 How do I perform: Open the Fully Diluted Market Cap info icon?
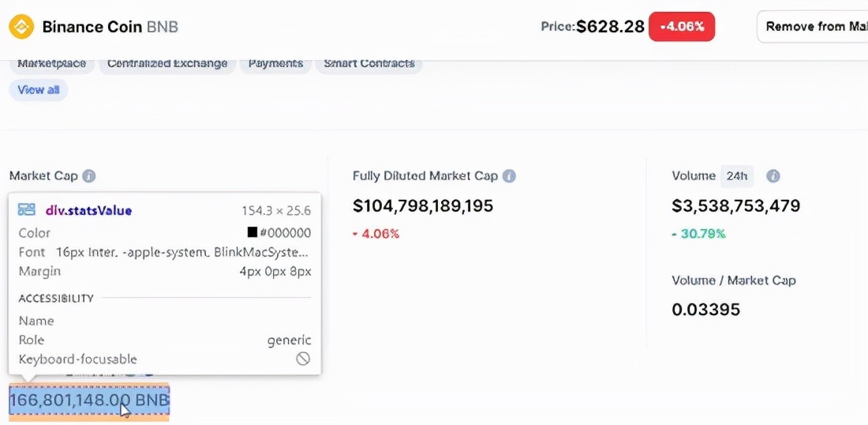[x=509, y=176]
